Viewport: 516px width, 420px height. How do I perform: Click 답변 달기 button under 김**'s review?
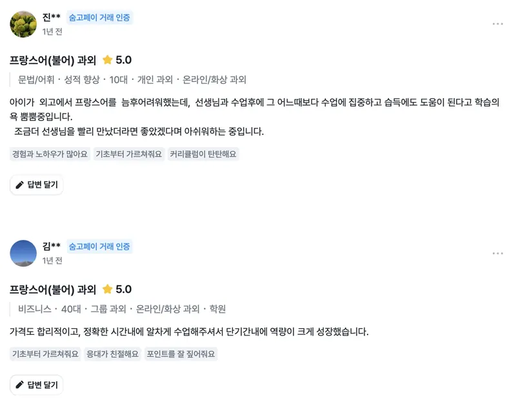click(x=37, y=385)
